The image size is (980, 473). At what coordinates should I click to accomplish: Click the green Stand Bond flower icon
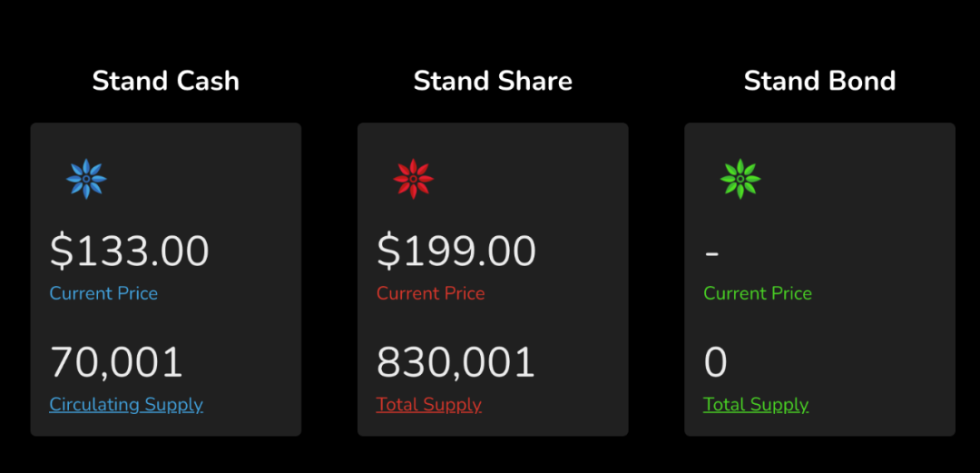point(740,179)
